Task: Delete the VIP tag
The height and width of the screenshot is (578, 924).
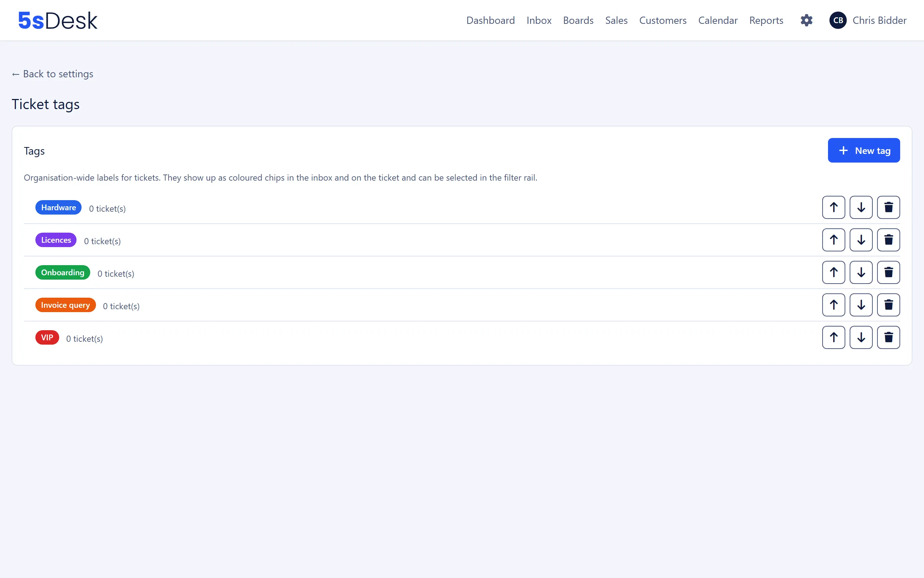Action: (889, 337)
